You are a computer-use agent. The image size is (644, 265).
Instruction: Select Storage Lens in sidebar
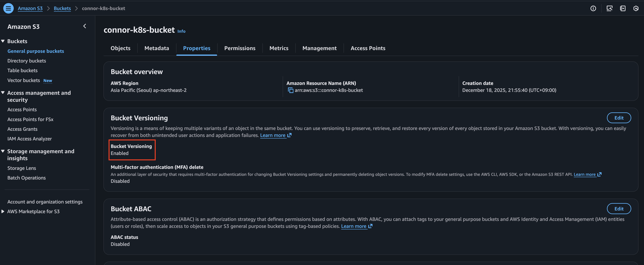coord(22,168)
